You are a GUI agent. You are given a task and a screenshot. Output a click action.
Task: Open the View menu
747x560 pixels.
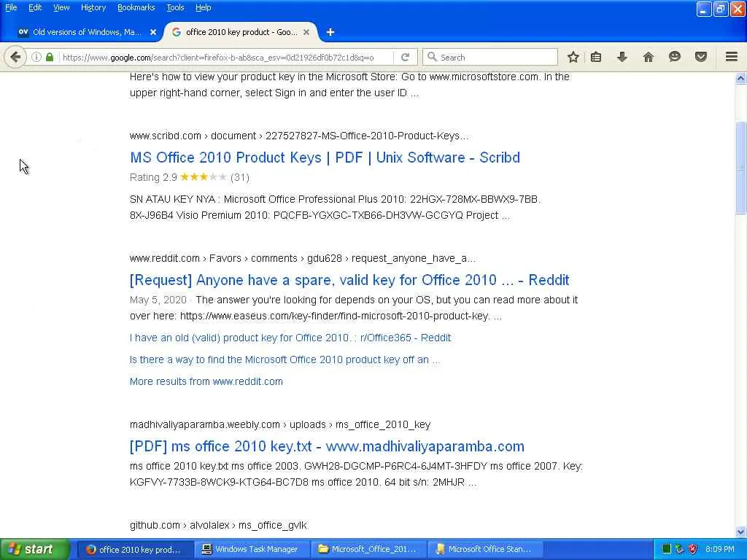pyautogui.click(x=61, y=7)
